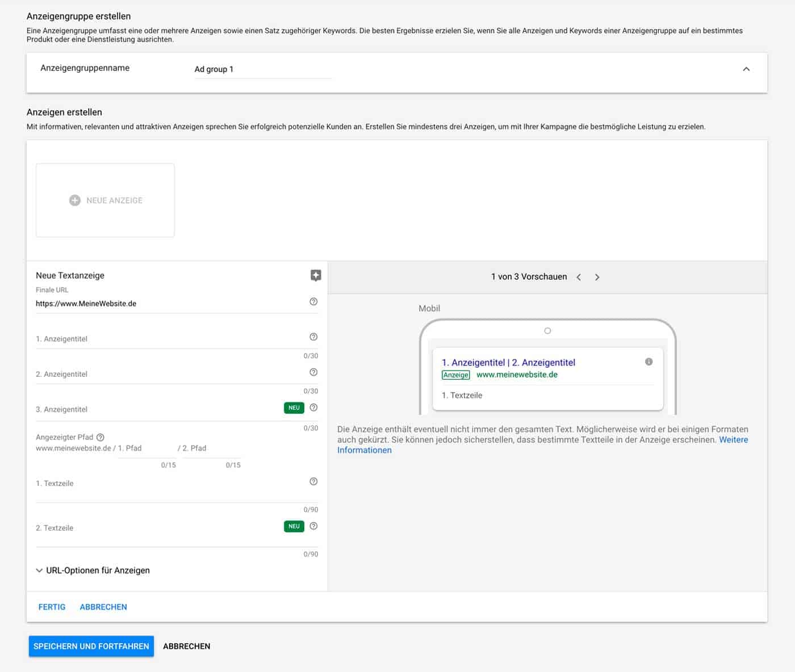Viewport: 795px width, 672px height.
Task: Open help icon for Finale URL
Action: [313, 301]
